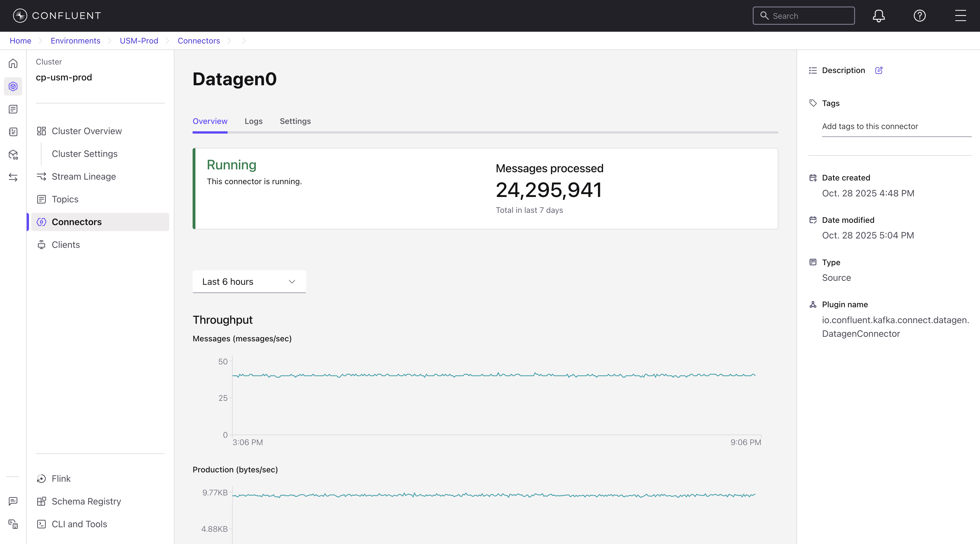This screenshot has height=544, width=980.
Task: Open Cluster Overview in sidebar
Action: tap(87, 131)
